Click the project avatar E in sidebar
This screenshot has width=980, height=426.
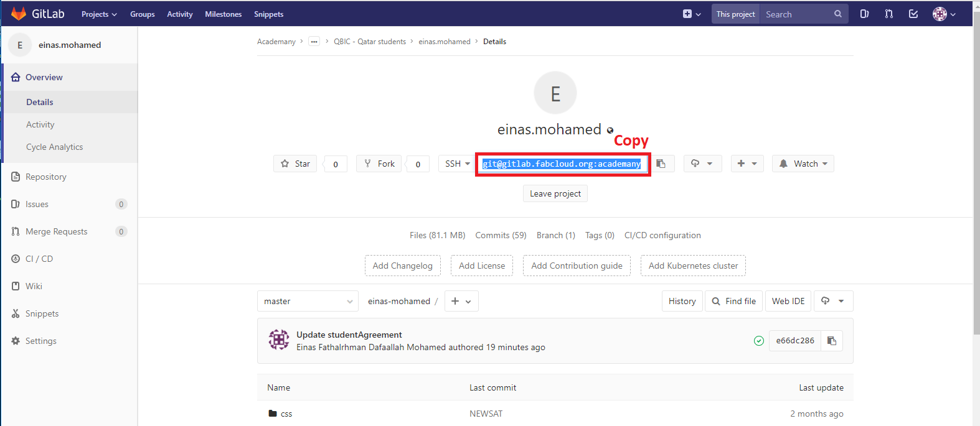click(20, 45)
